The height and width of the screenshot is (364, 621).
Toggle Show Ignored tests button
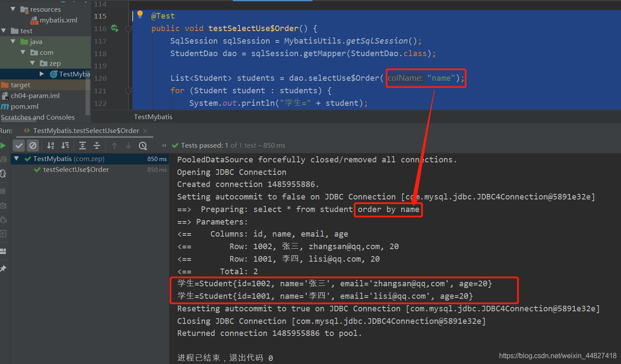[33, 146]
